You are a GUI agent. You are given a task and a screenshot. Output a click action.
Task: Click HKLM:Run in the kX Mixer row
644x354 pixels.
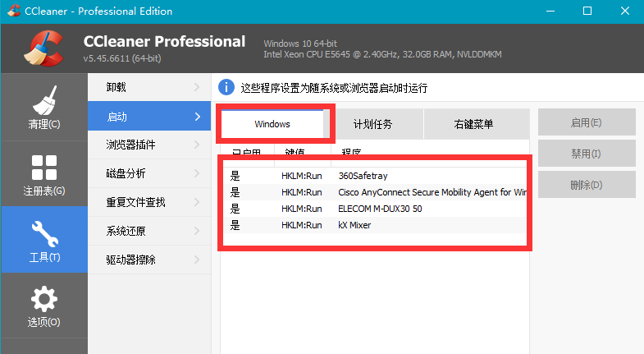(x=301, y=225)
